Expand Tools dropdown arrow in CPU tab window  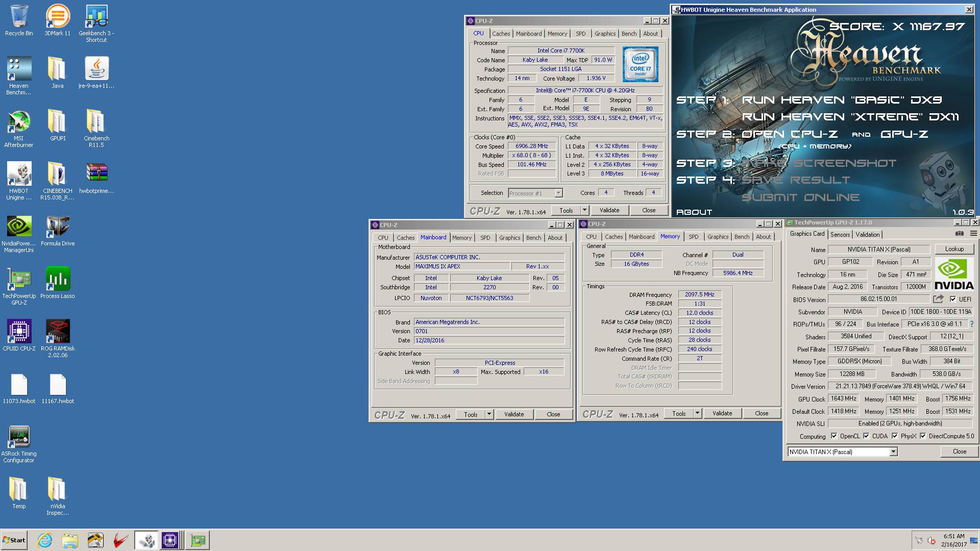pos(585,210)
